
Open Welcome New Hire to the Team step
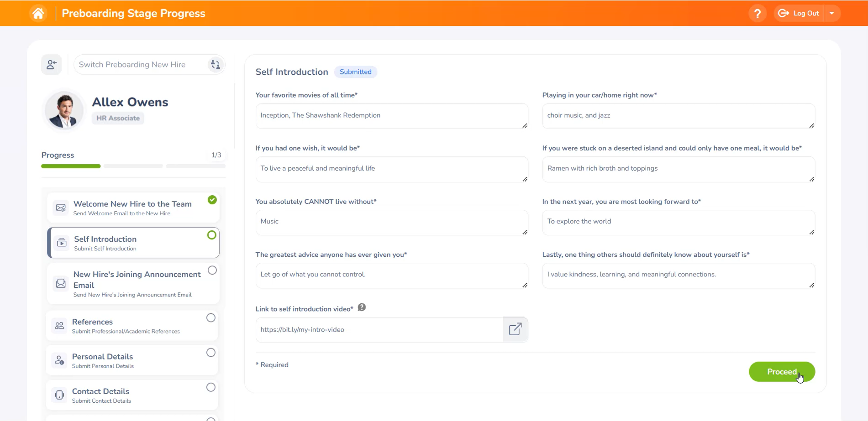coord(133,208)
